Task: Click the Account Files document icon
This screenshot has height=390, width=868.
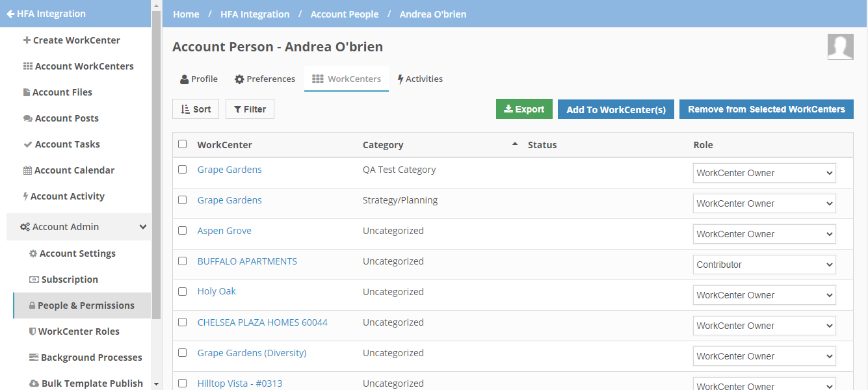Action: pyautogui.click(x=27, y=92)
